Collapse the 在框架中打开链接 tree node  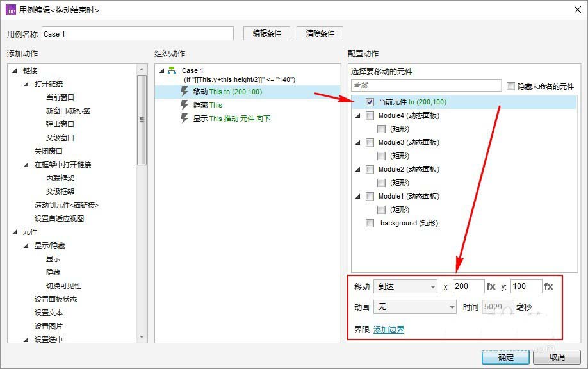click(26, 165)
